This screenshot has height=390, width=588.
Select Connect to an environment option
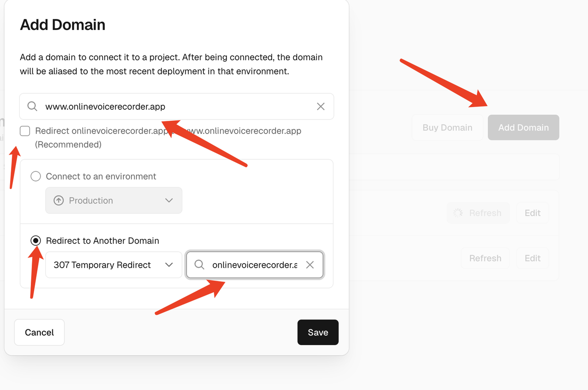coord(36,176)
